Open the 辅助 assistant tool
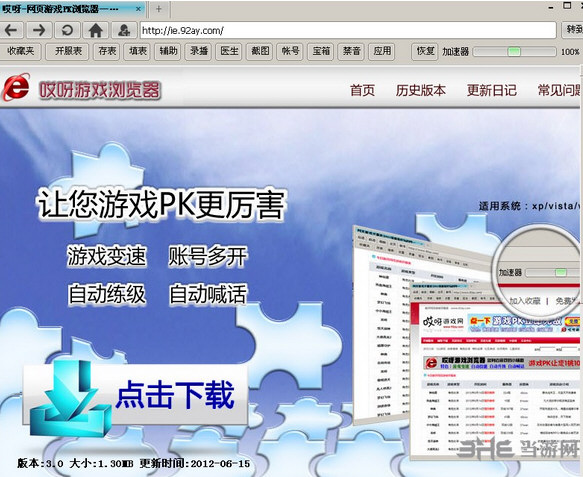The width and height of the screenshot is (583, 477). (168, 51)
